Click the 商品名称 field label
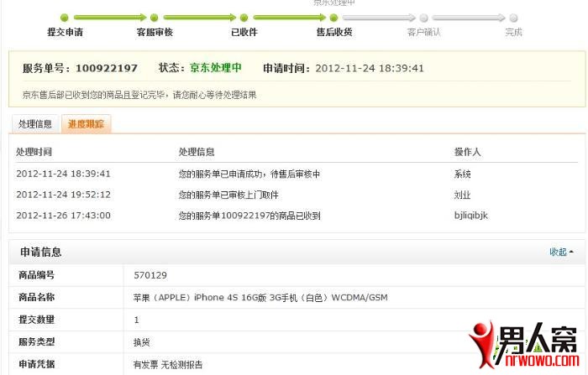The width and height of the screenshot is (588, 375). pyautogui.click(x=37, y=298)
